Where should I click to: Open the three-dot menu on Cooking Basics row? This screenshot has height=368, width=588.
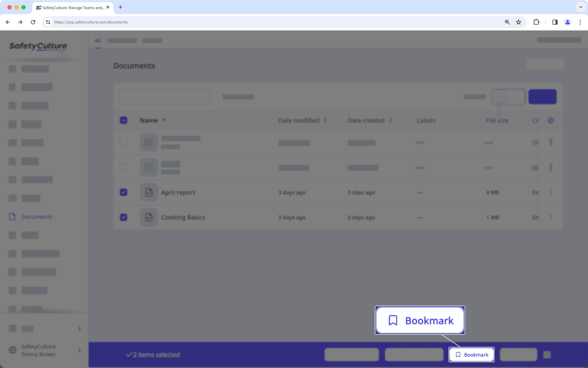[550, 217]
